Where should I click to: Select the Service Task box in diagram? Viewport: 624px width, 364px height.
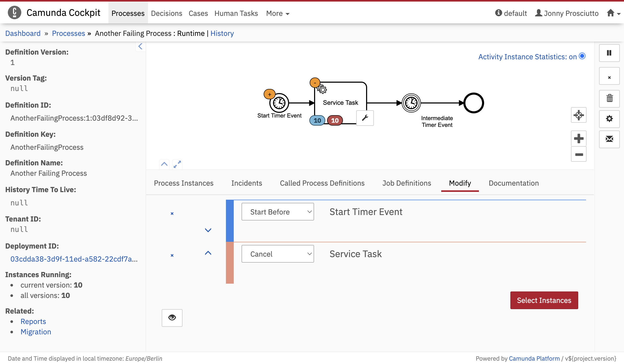(x=341, y=103)
